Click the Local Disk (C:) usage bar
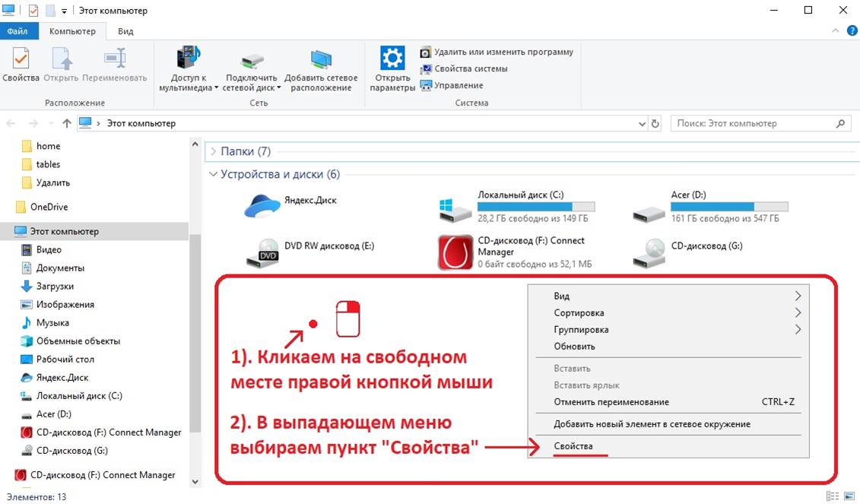The image size is (860, 504). [536, 207]
